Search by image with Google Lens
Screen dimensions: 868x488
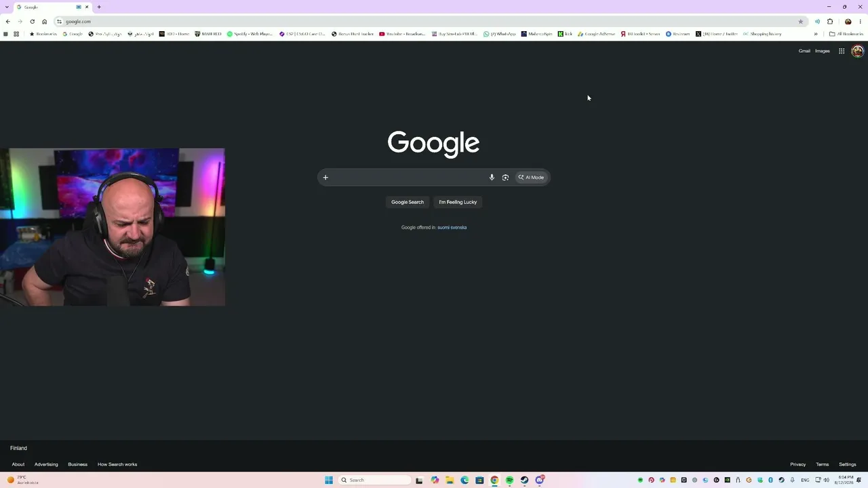tap(505, 178)
